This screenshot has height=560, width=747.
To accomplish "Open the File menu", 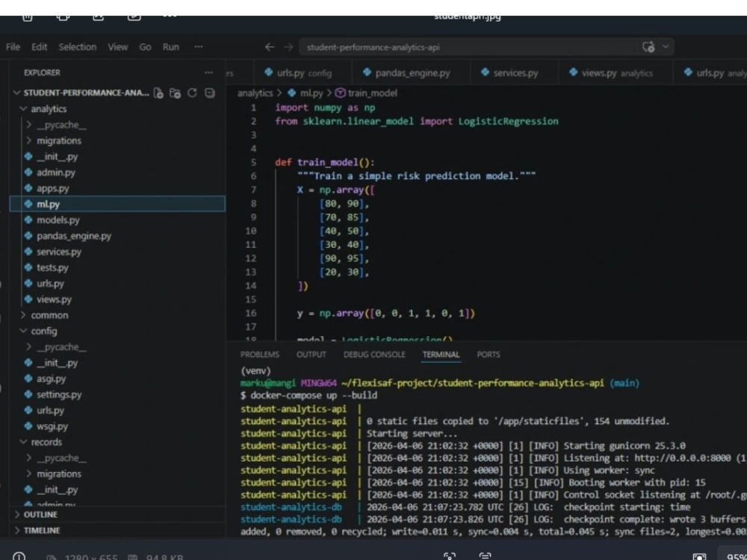I will [13, 46].
